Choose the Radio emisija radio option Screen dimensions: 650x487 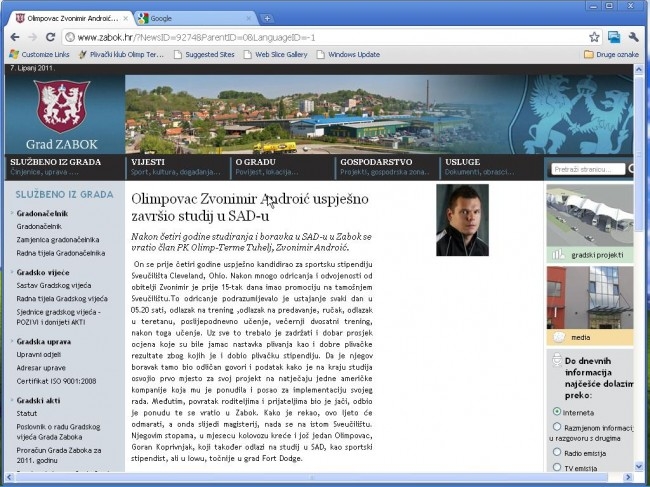[x=557, y=452]
